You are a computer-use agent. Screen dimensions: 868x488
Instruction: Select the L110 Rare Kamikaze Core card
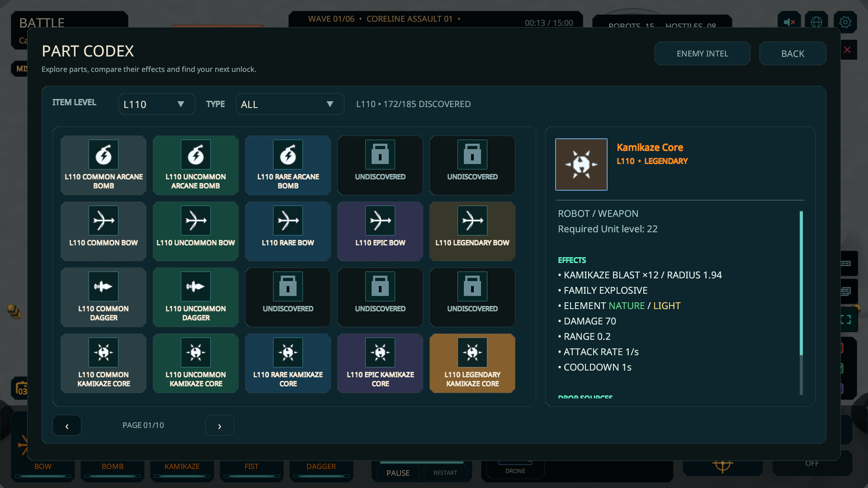coord(288,363)
